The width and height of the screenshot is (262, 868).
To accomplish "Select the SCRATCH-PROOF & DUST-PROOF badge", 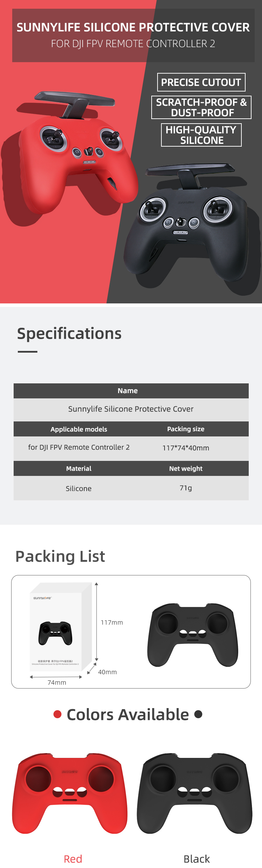I will click(201, 108).
